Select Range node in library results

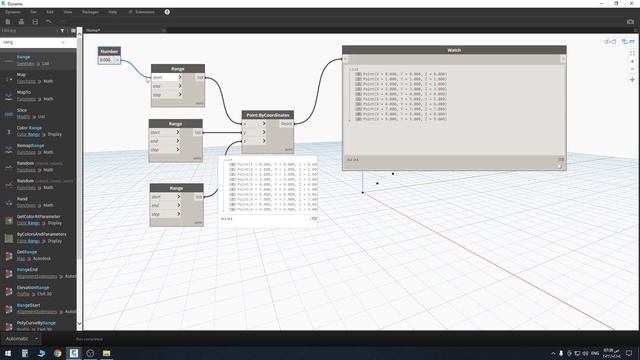coord(38,60)
